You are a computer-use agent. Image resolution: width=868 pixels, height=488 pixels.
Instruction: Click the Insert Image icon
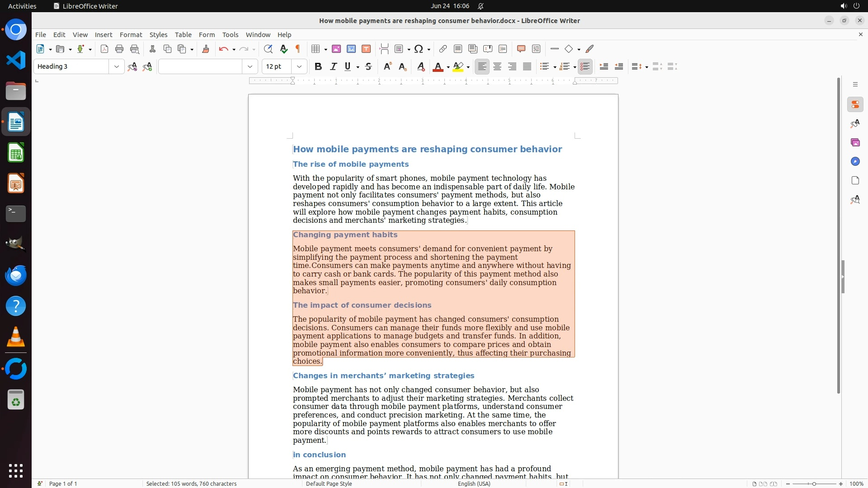(336, 49)
